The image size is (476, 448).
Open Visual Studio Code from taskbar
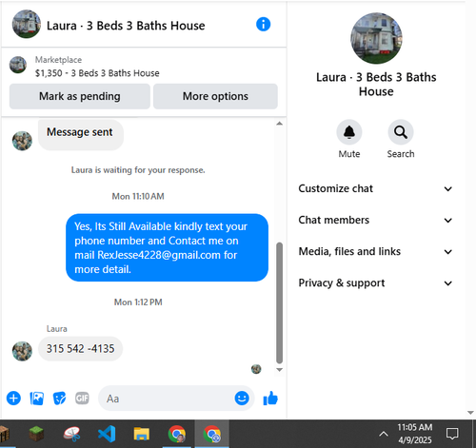point(107,434)
